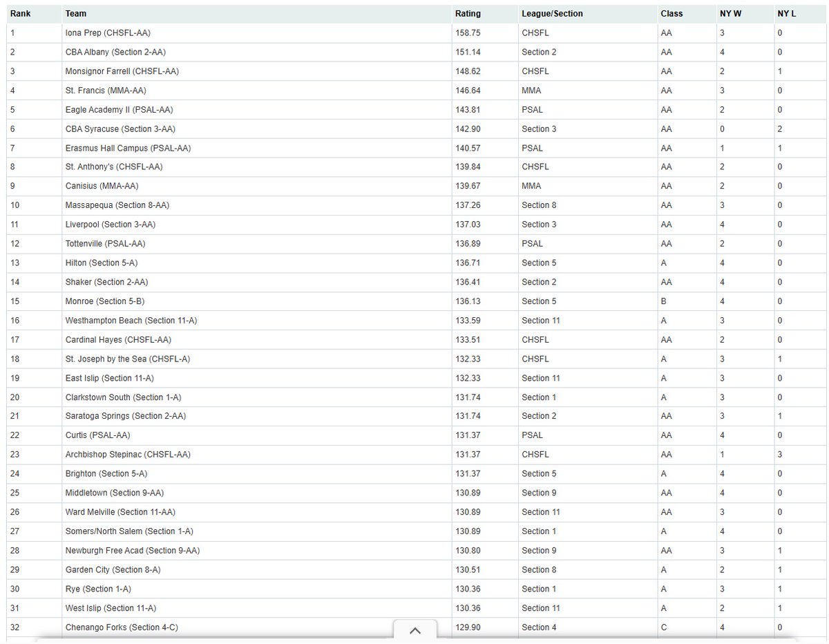This screenshot has width=829, height=644.
Task: Click Liverpool (Section 3-AA) team cell
Action: 256,225
